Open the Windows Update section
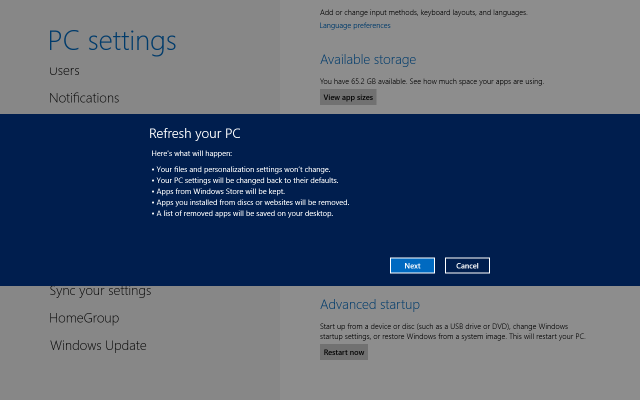Screen dimensions: 640x400 coord(98,345)
